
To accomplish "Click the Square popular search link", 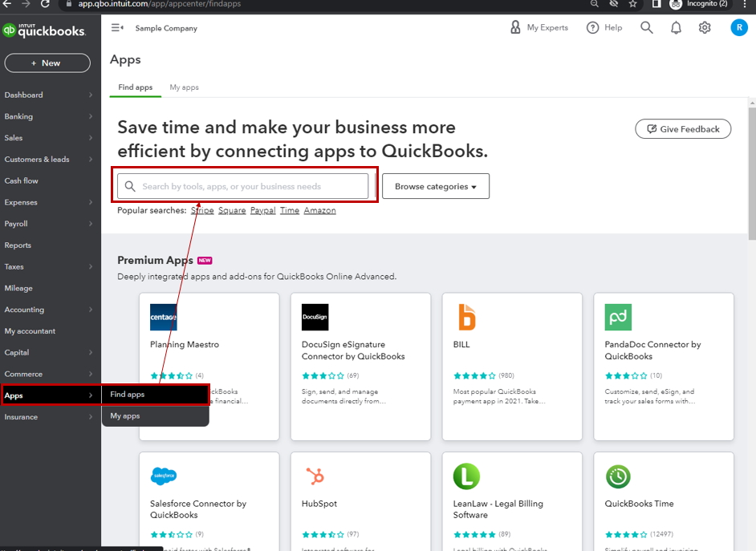I will click(x=232, y=210).
